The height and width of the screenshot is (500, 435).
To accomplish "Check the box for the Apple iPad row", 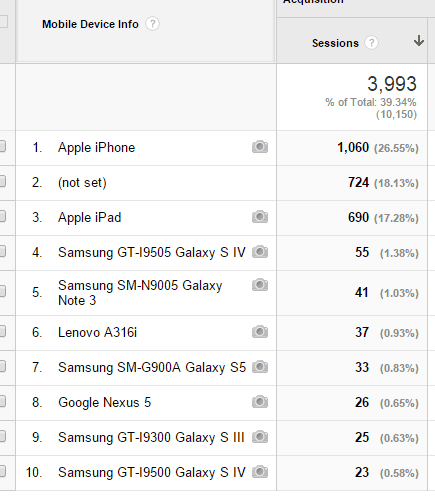I will point(2,216).
